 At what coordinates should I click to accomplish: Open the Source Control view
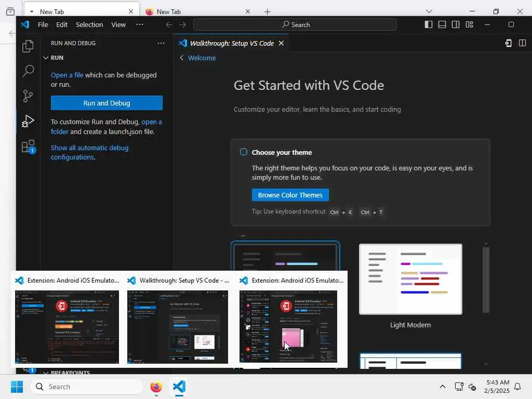[28, 96]
